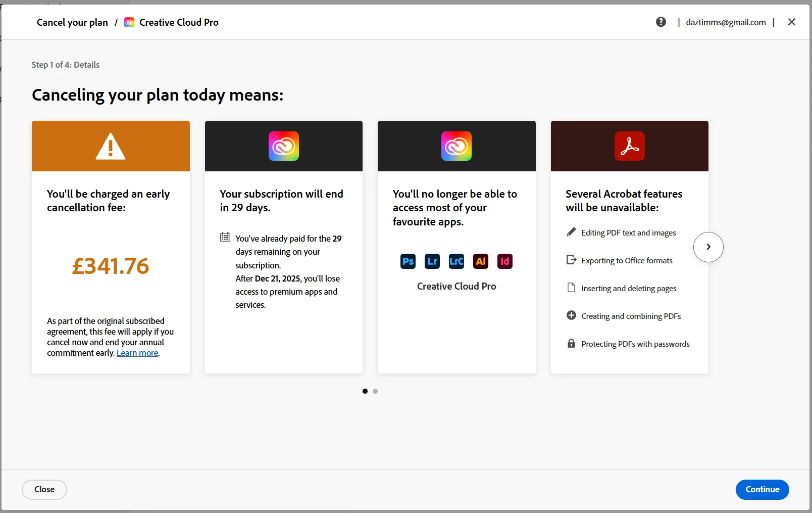812x513 pixels.
Task: Click Creative Cloud icon on subscription end card
Action: 284,146
